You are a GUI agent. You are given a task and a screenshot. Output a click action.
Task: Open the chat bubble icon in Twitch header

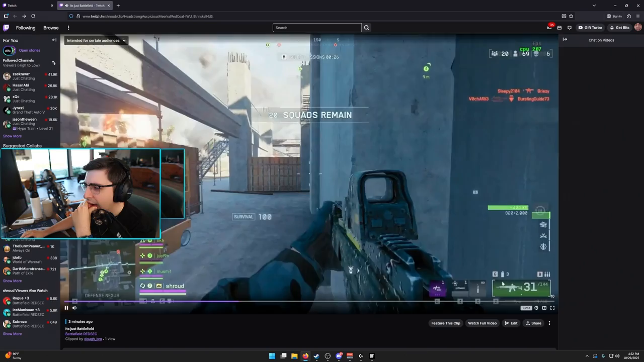tap(570, 28)
